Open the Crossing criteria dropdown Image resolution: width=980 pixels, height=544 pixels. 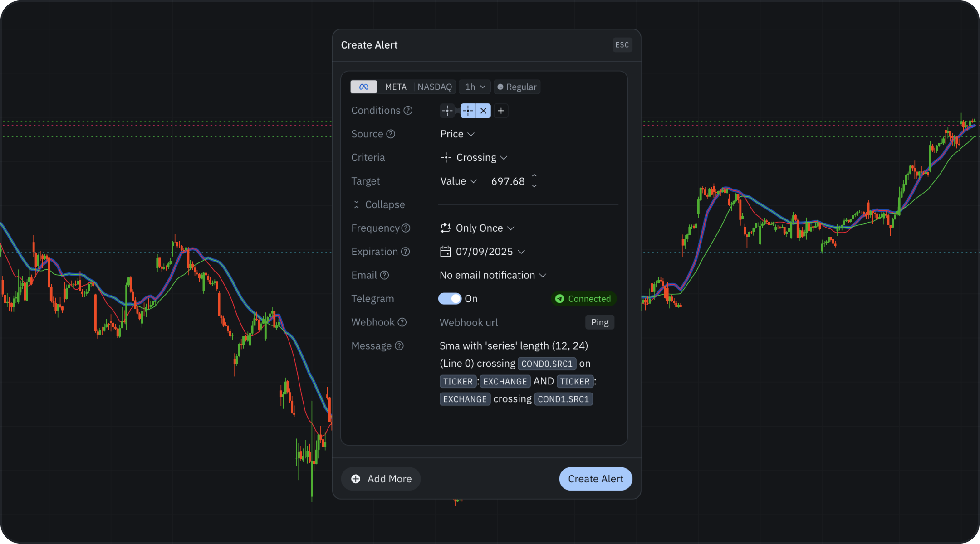pos(475,157)
